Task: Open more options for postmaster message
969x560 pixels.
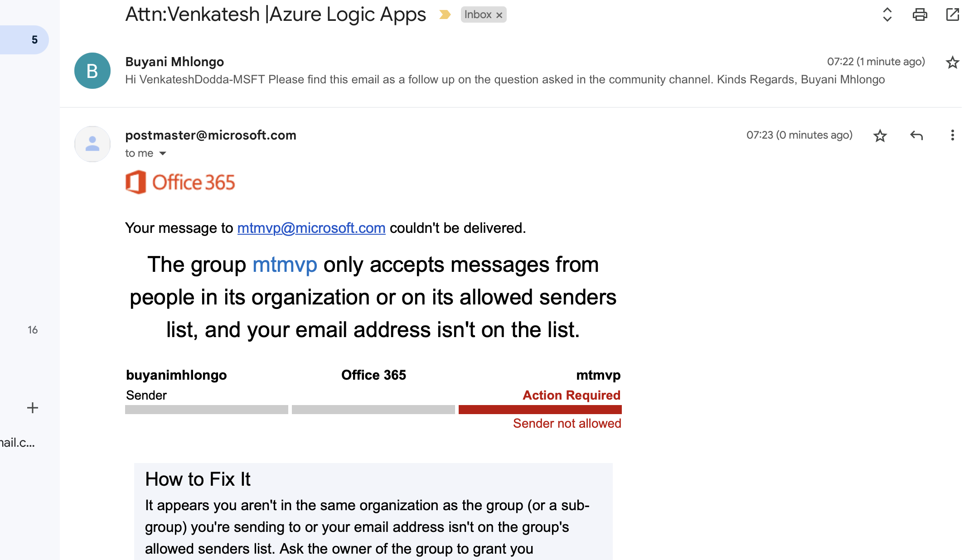Action: click(952, 135)
